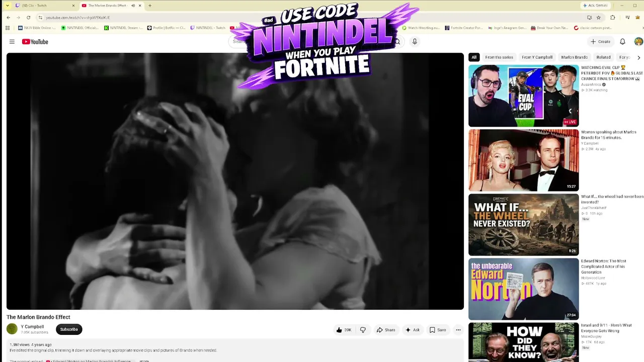View site information icon in address bar
The height and width of the screenshot is (362, 644).
(40, 18)
